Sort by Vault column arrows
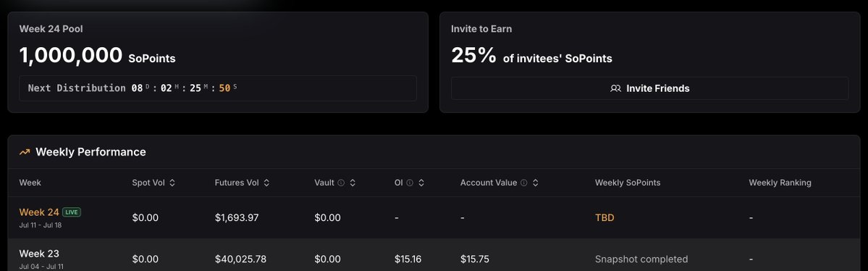This screenshot has height=271, width=868. pos(353,183)
